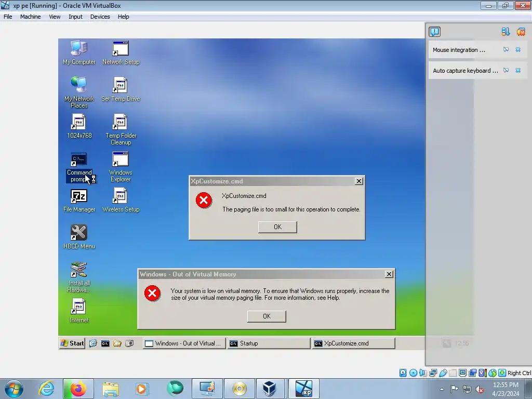Switch to the Startup taskbar item
532x399 pixels.
[269, 343]
